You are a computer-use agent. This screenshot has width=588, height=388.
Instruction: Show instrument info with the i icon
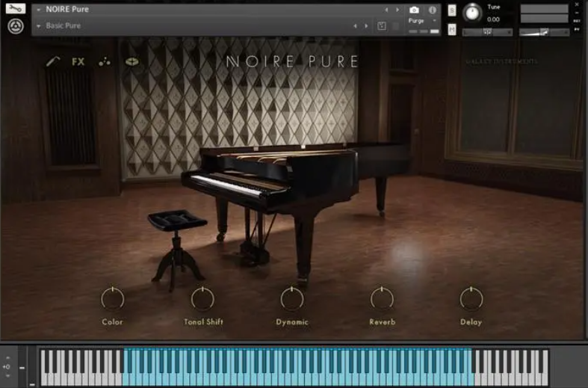pos(433,10)
